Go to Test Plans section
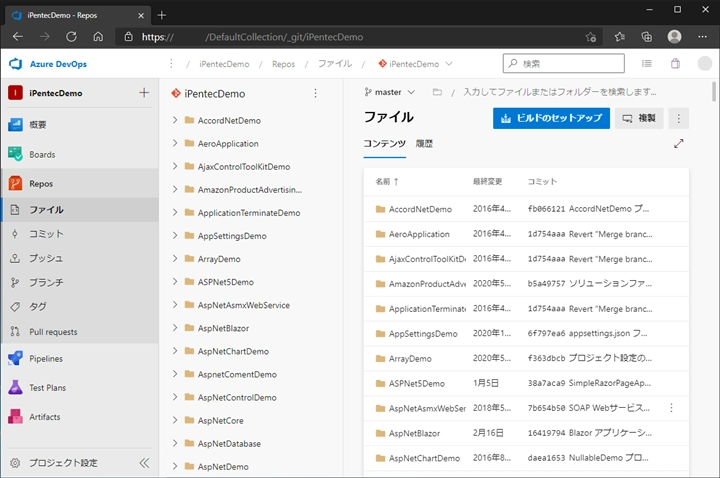Viewport: 720px width, 478px height. tap(47, 387)
